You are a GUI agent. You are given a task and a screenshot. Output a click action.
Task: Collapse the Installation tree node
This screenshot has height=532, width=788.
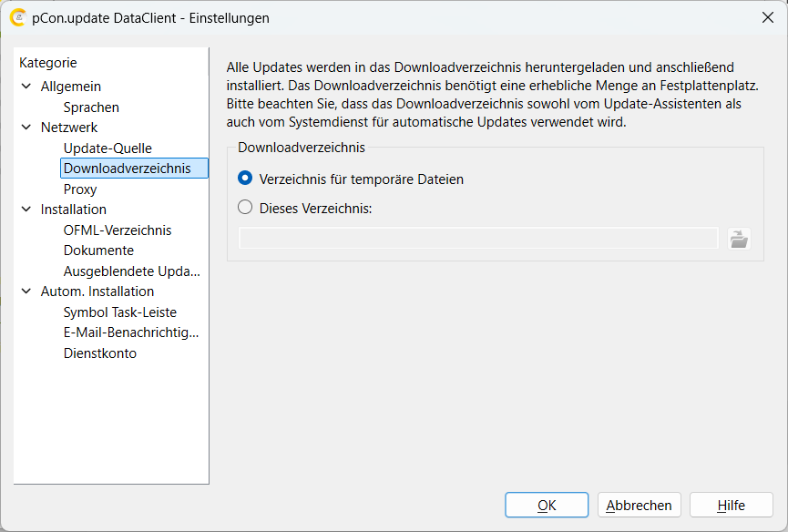pos(26,209)
